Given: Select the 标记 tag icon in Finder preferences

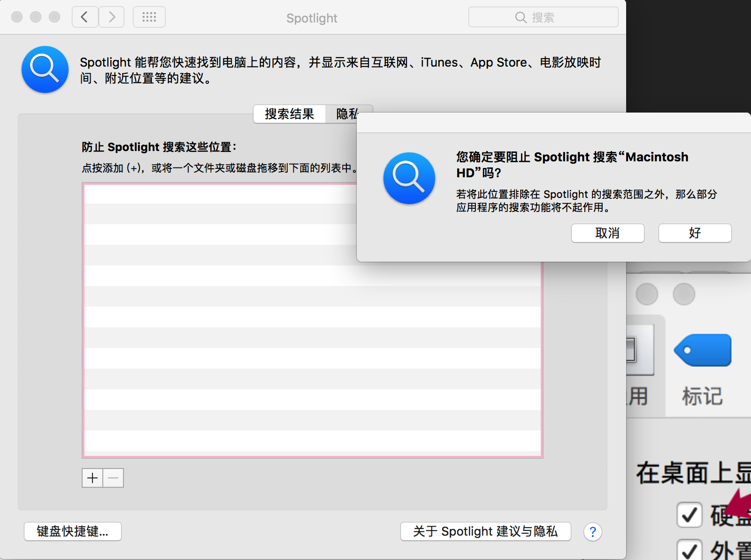Looking at the screenshot, I should pos(703,350).
